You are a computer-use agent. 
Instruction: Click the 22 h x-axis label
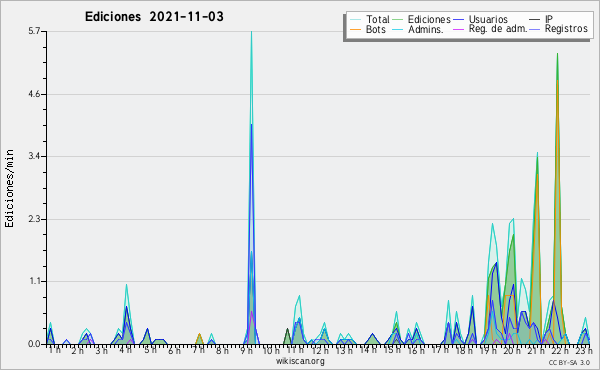560,350
